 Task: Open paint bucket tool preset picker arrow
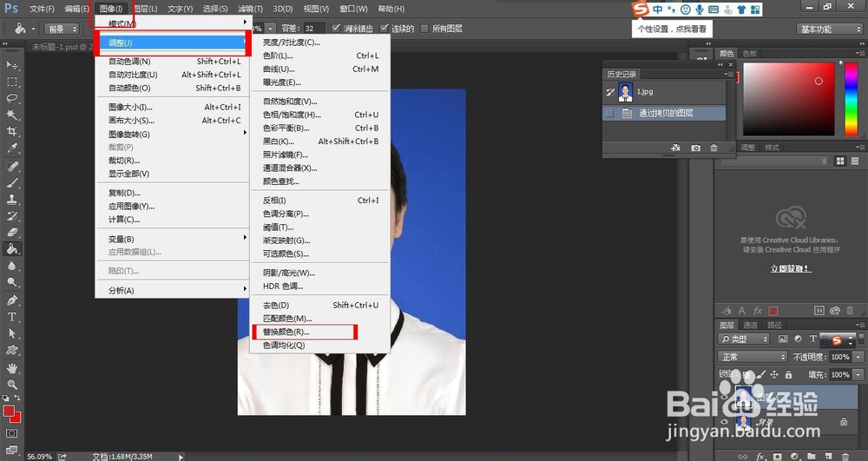33,29
